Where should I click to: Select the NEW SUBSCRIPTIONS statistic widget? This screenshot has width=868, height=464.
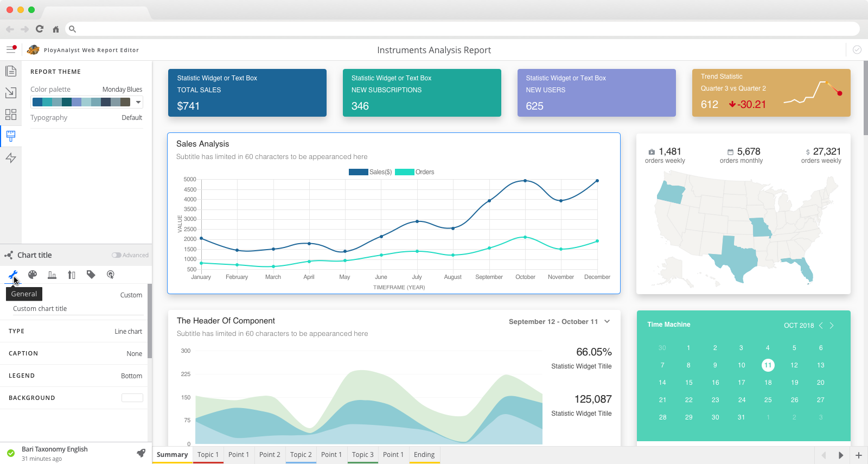click(422, 93)
